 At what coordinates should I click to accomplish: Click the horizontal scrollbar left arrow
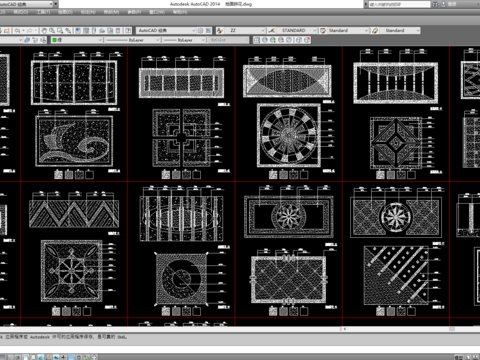pyautogui.click(x=345, y=329)
